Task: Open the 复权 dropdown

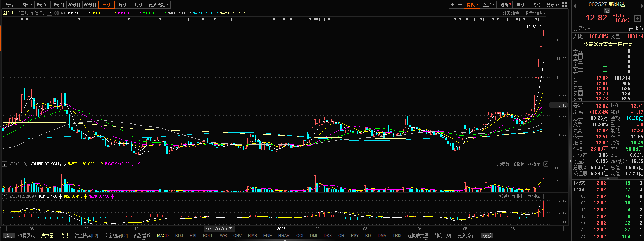Action: [x=473, y=5]
